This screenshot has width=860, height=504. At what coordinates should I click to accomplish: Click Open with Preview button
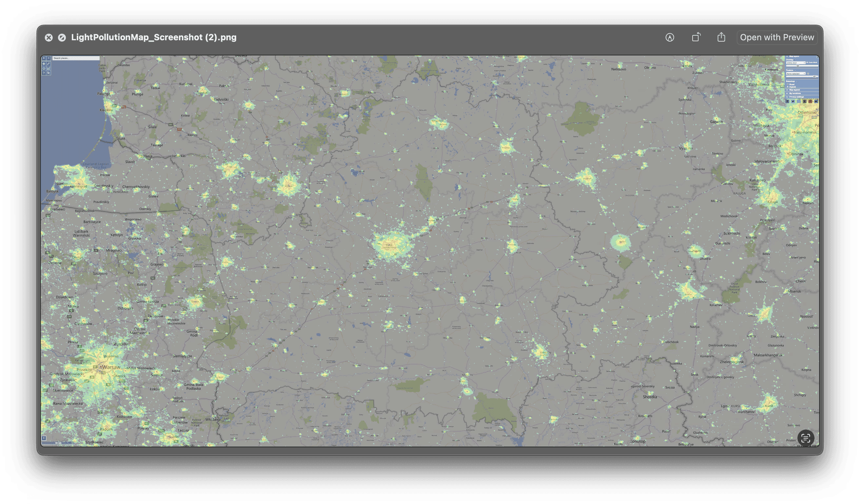776,37
